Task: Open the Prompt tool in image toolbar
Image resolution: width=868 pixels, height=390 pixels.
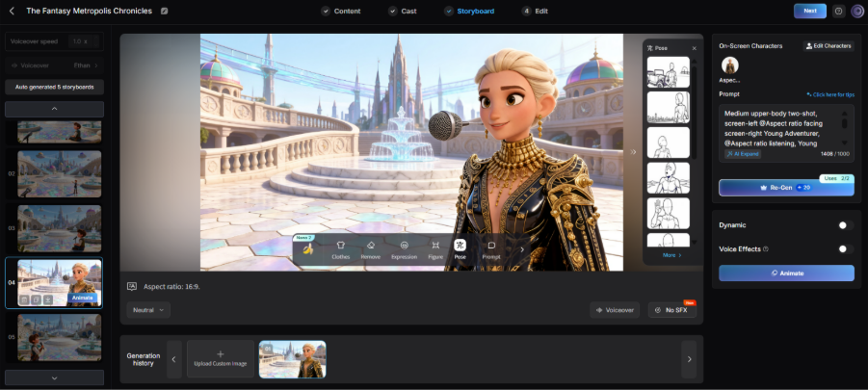Action: click(491, 249)
